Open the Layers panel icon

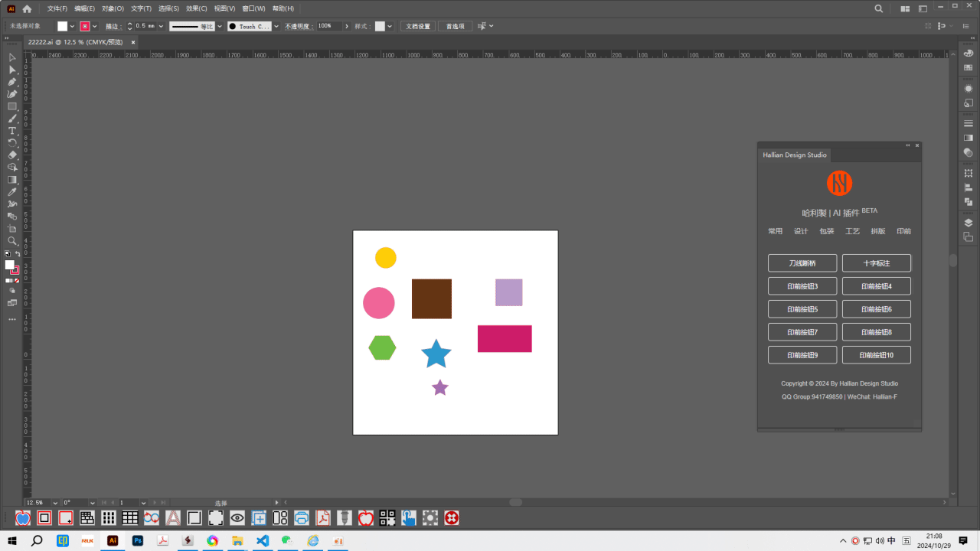[x=969, y=223]
